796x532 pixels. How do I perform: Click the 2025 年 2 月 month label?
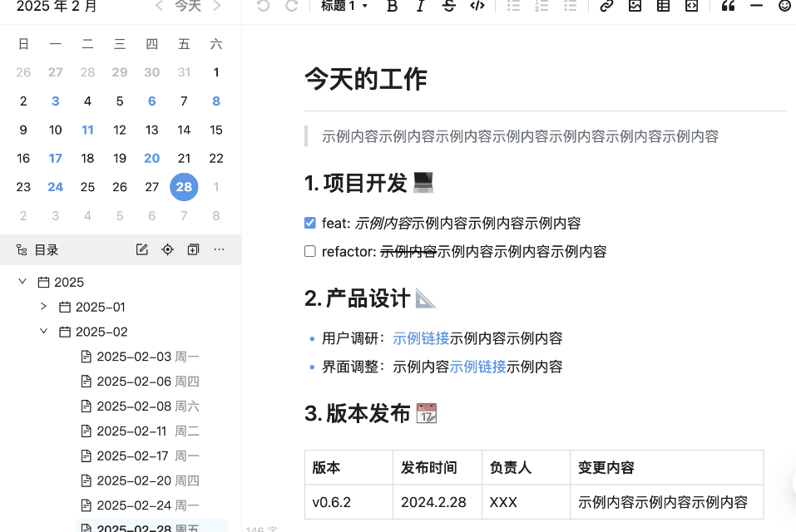(57, 6)
